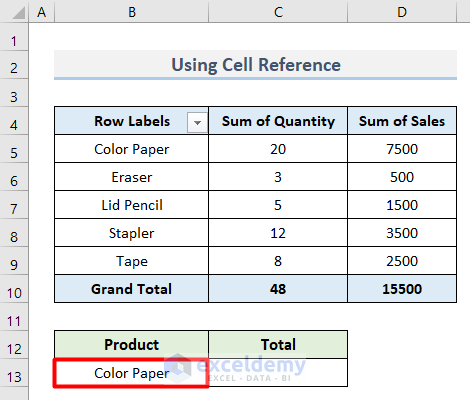Select the 'Grand Total' label cell
Viewport: 470px width, 400px height.
132,289
